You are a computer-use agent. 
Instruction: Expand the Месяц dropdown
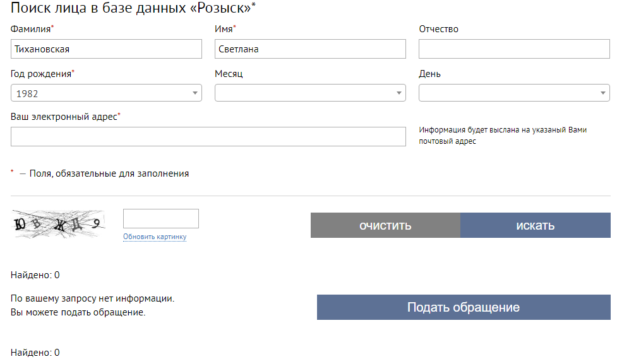tap(310, 93)
